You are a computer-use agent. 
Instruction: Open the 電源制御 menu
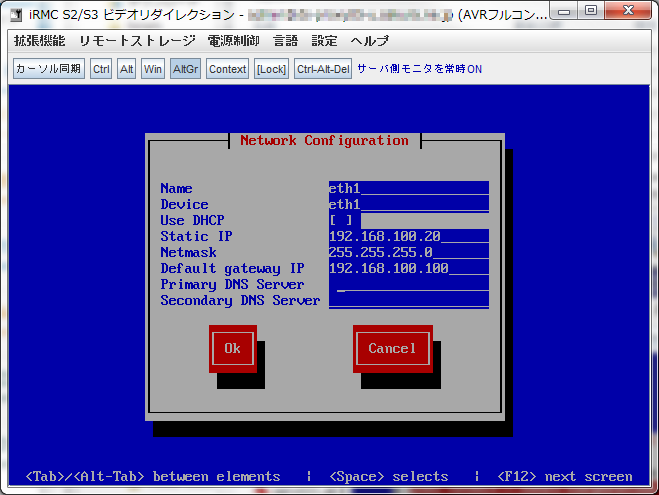click(235, 42)
